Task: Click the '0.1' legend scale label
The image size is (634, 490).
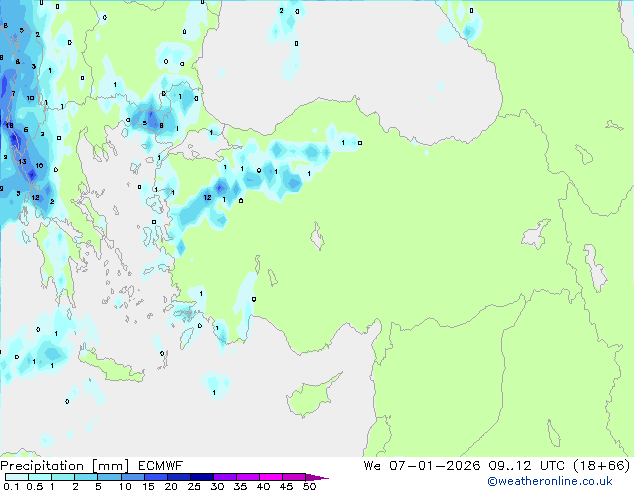Action: coord(11,486)
